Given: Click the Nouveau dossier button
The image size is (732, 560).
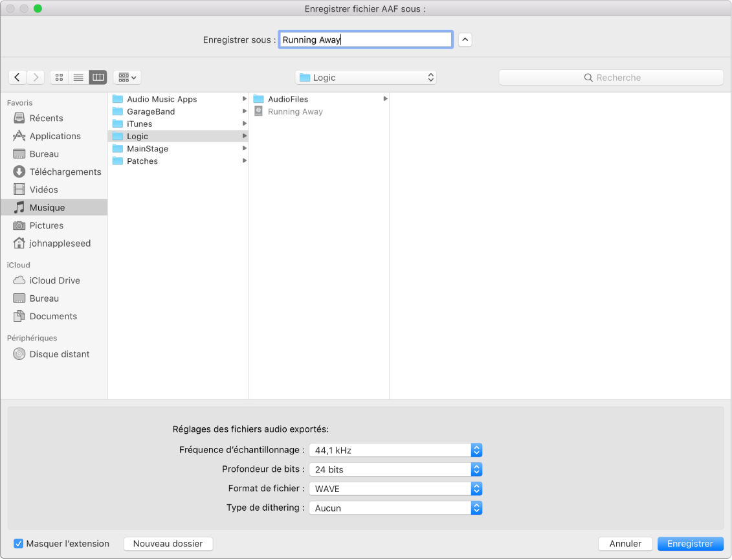Looking at the screenshot, I should pos(168,544).
